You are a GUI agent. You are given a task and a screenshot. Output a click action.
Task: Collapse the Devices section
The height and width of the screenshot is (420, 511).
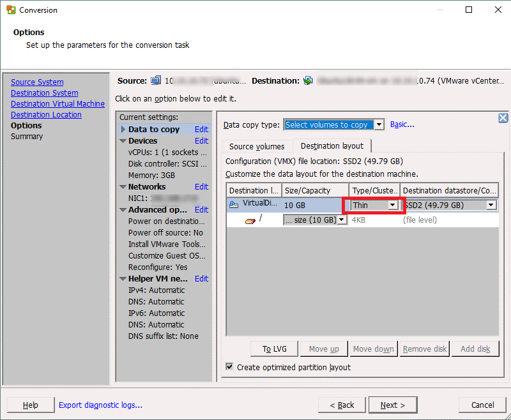(x=123, y=141)
